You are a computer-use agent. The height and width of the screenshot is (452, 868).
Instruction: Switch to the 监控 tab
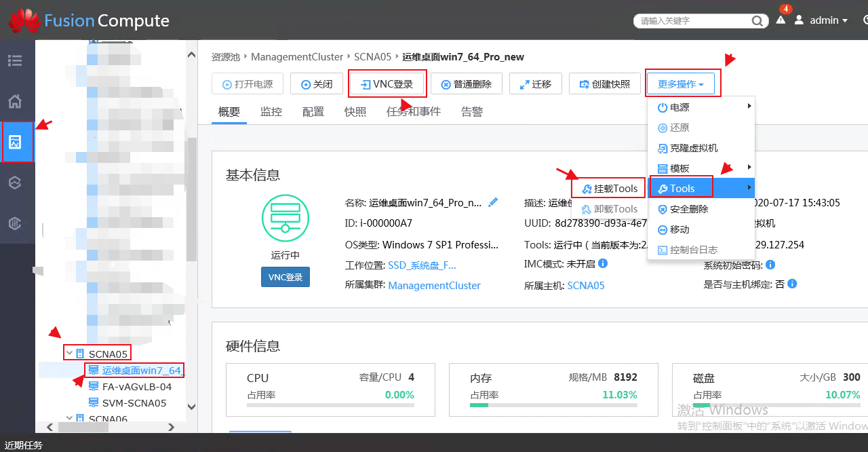tap(271, 112)
